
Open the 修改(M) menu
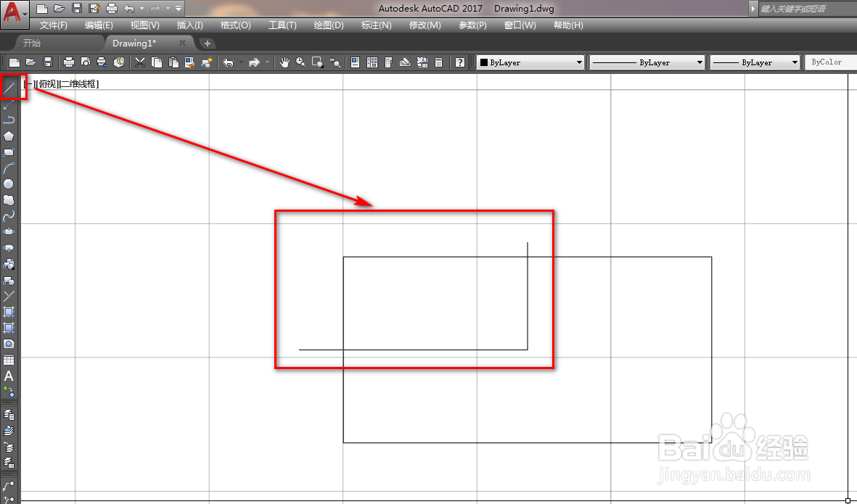(425, 25)
